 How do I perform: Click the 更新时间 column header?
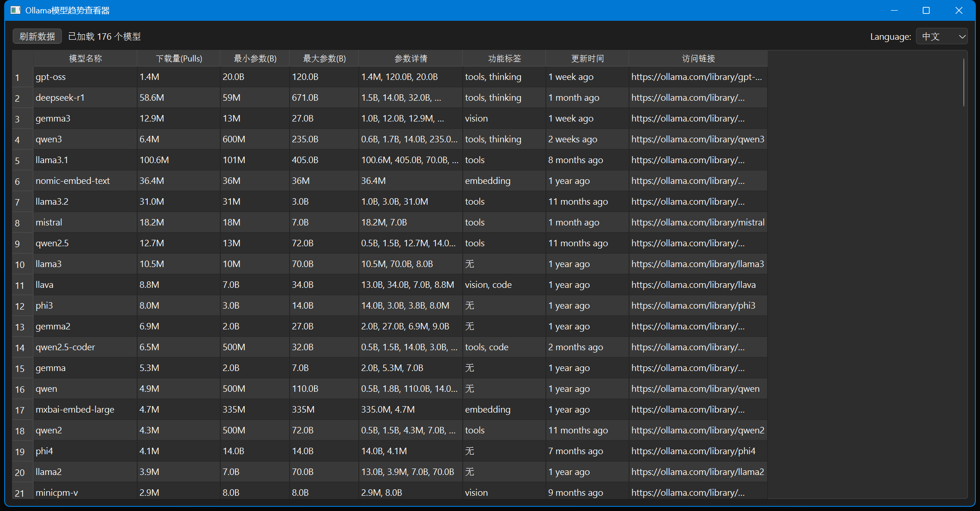pyautogui.click(x=587, y=59)
